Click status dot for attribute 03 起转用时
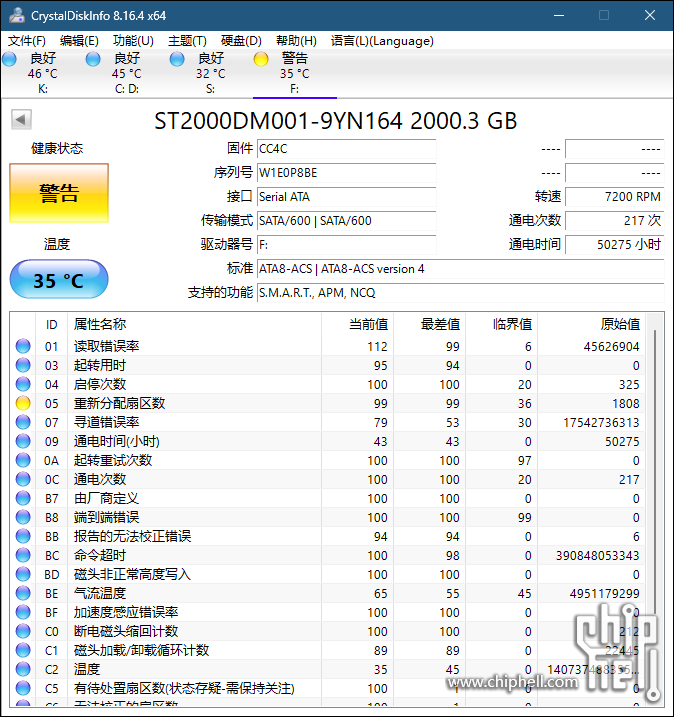674x717 pixels. (x=23, y=365)
